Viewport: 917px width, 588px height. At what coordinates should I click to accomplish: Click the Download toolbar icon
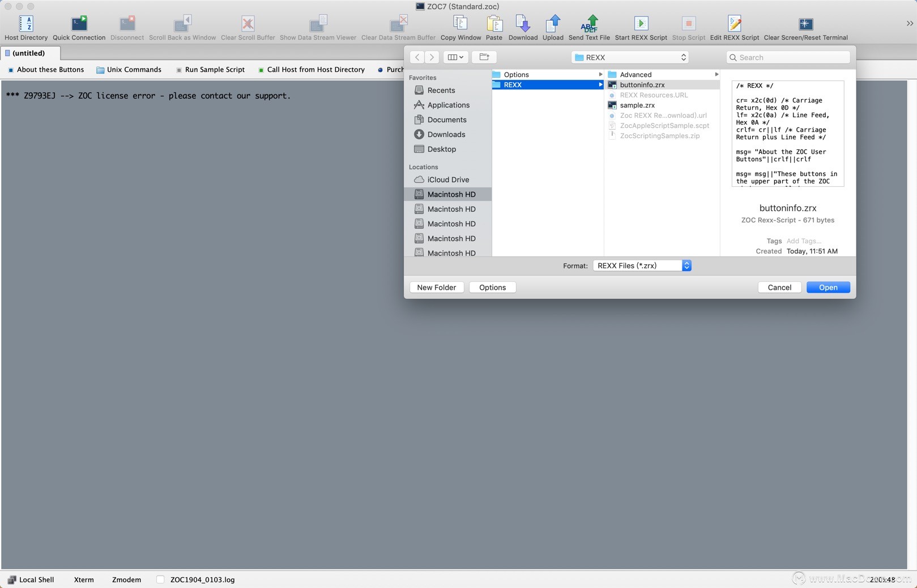coord(523,23)
